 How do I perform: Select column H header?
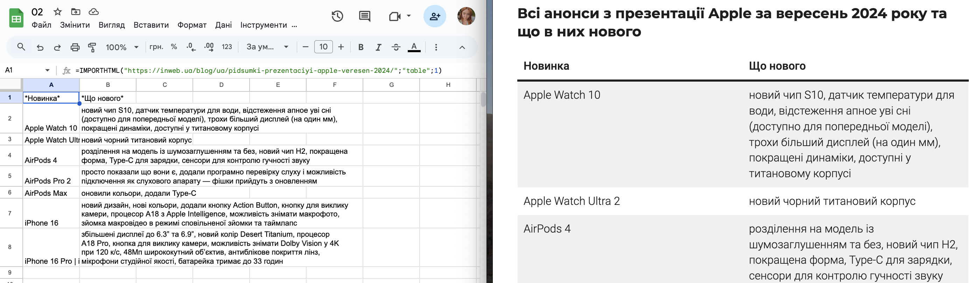coord(448,84)
